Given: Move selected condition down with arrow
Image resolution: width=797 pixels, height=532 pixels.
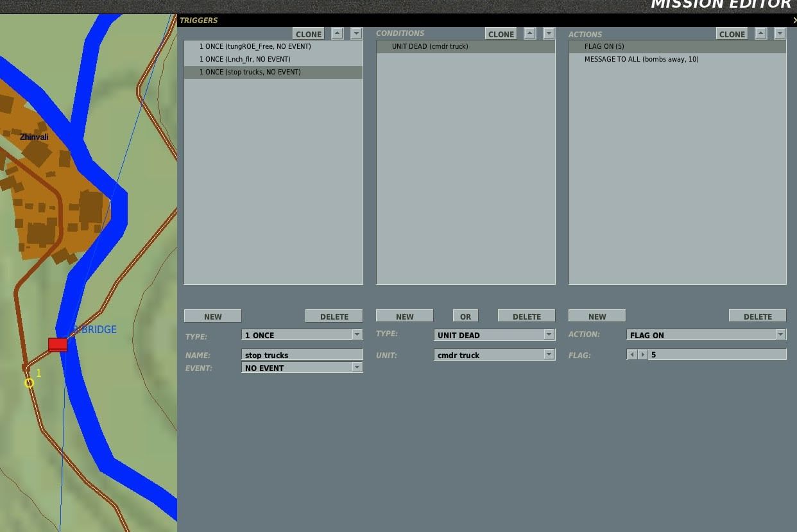Looking at the screenshot, I should coord(549,33).
